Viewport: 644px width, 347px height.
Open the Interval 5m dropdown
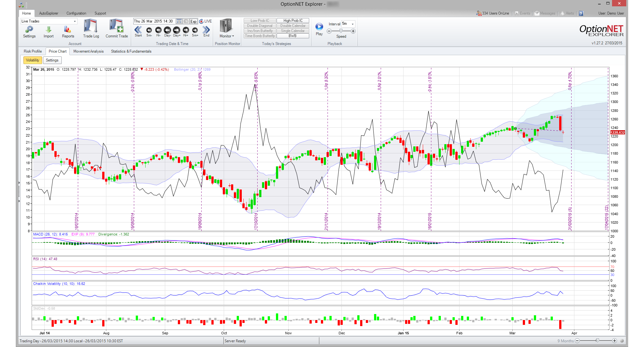(x=353, y=24)
